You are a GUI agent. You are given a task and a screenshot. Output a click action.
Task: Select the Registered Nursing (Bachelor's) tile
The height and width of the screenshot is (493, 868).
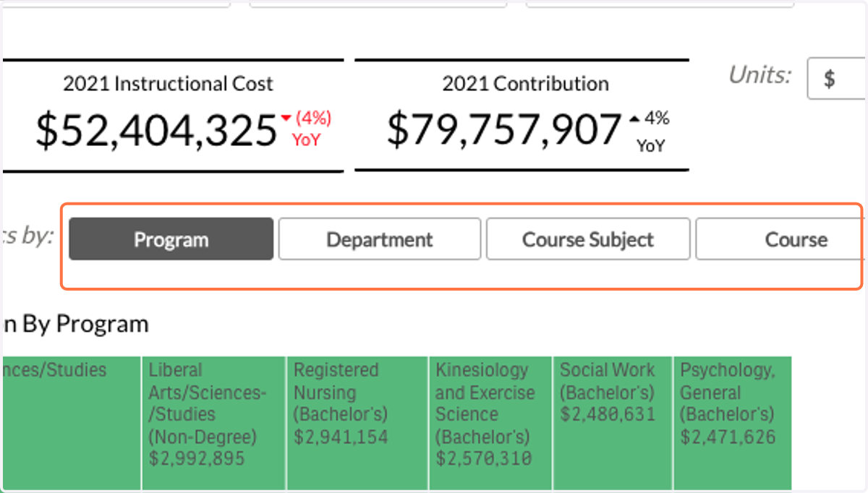point(357,423)
